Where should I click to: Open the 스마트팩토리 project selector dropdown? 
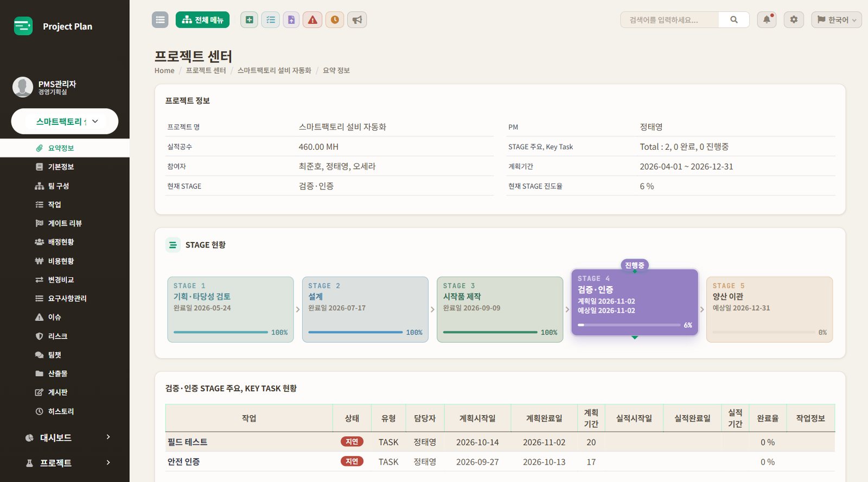point(65,121)
